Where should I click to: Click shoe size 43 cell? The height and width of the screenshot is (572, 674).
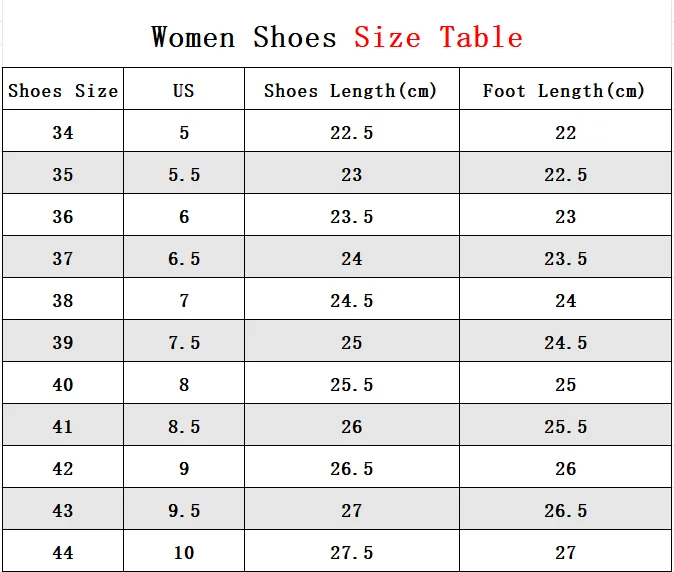pyautogui.click(x=63, y=511)
